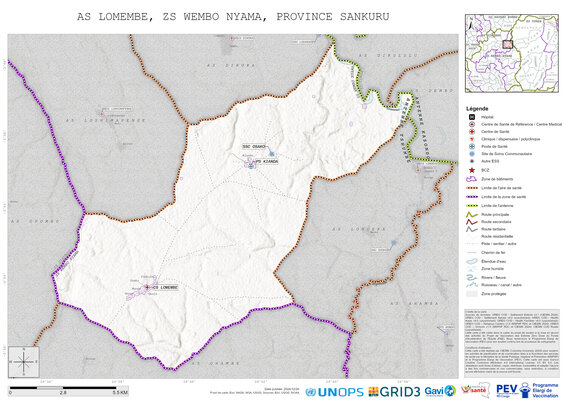This screenshot has height=400, width=566.
Task: Click the Poste de Santé legend icon
Action: 471,147
